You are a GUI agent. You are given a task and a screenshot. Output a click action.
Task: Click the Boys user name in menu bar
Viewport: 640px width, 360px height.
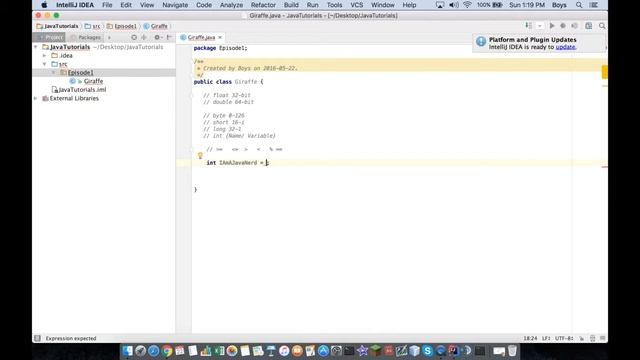click(559, 5)
